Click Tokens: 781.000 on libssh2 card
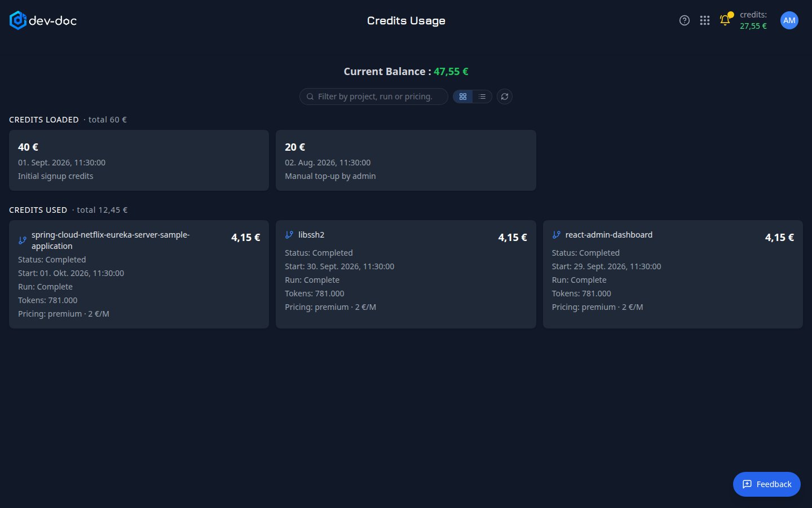Screen dimensions: 812x508 315,294
